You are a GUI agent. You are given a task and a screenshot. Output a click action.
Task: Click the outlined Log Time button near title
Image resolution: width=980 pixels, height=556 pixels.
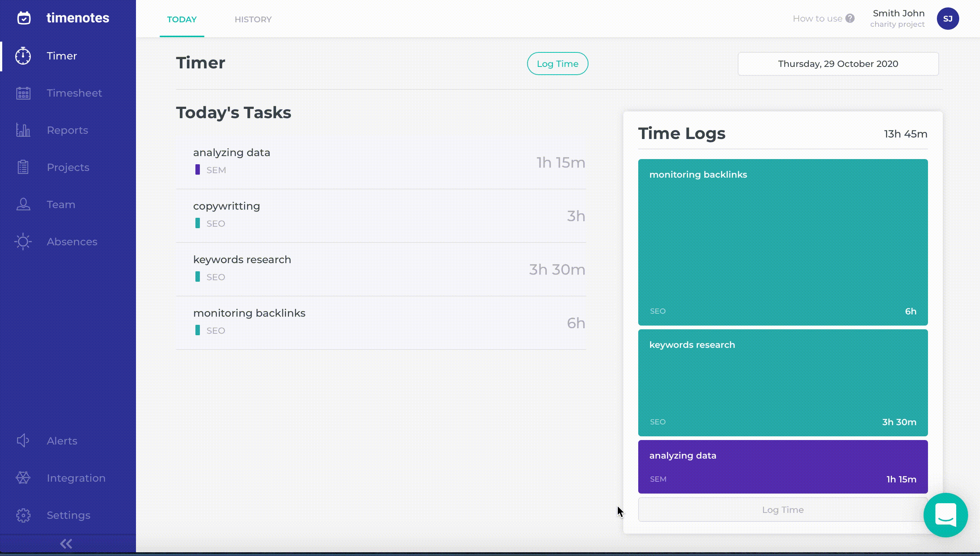pos(557,64)
